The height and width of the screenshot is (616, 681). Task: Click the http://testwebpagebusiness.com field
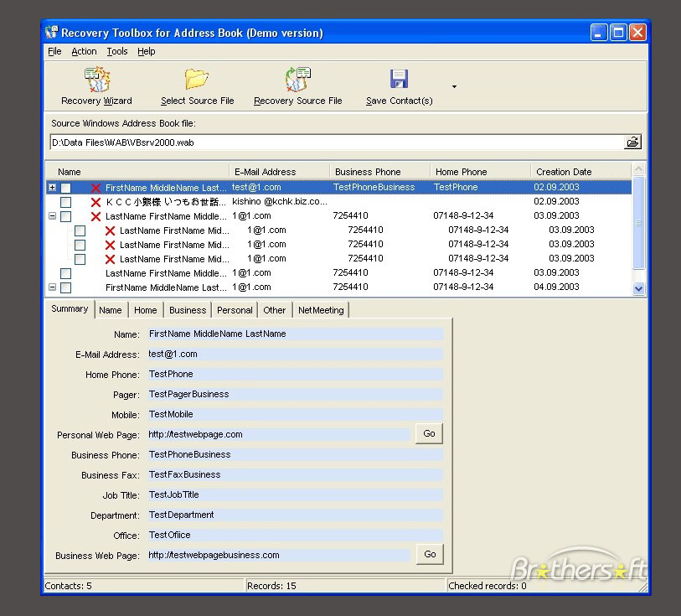pyautogui.click(x=279, y=555)
